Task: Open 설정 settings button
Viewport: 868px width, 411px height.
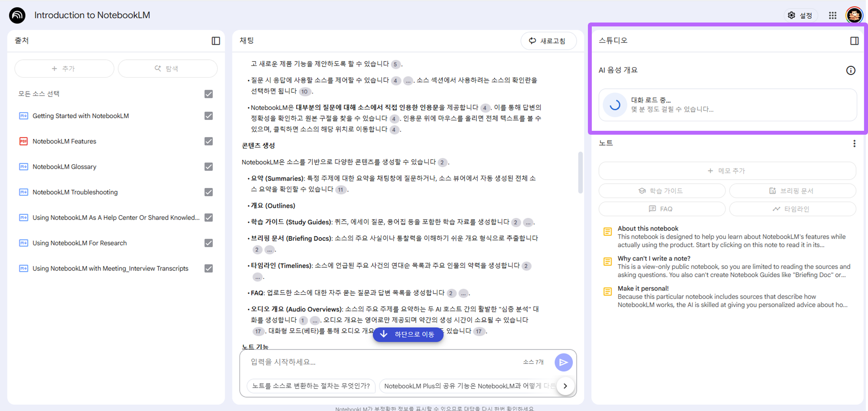Action: (800, 15)
